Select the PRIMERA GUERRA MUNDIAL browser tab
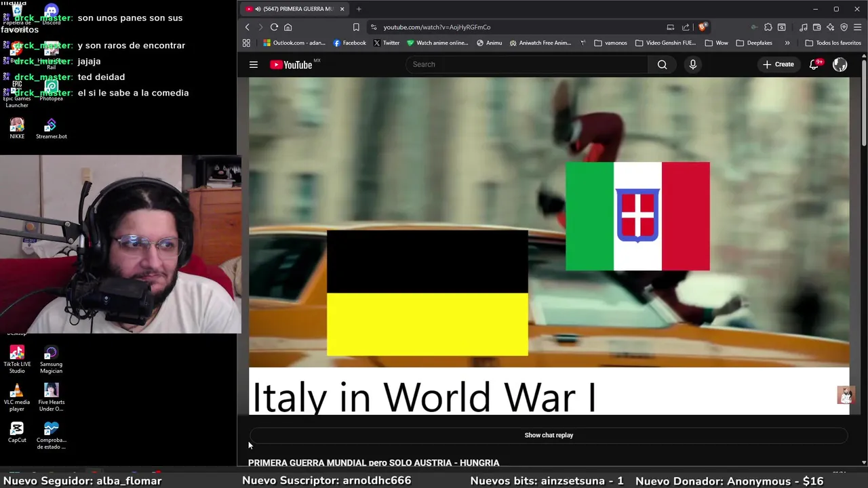 pos(296,9)
